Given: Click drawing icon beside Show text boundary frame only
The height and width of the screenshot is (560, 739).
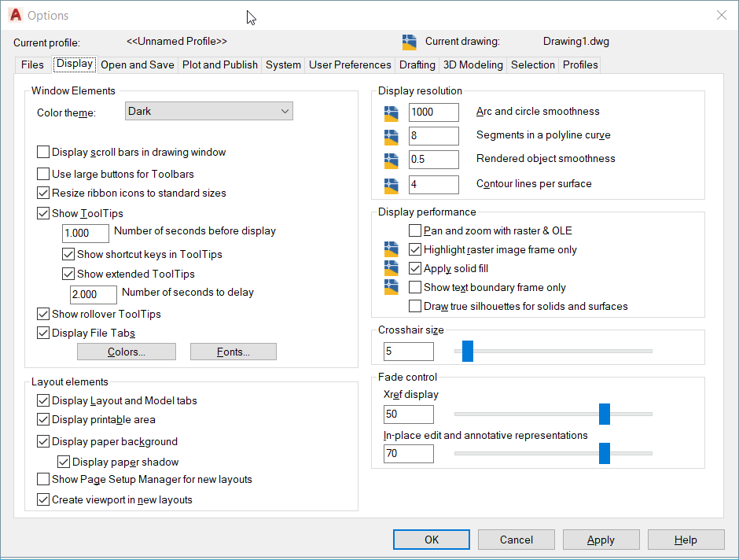Looking at the screenshot, I should tap(392, 287).
